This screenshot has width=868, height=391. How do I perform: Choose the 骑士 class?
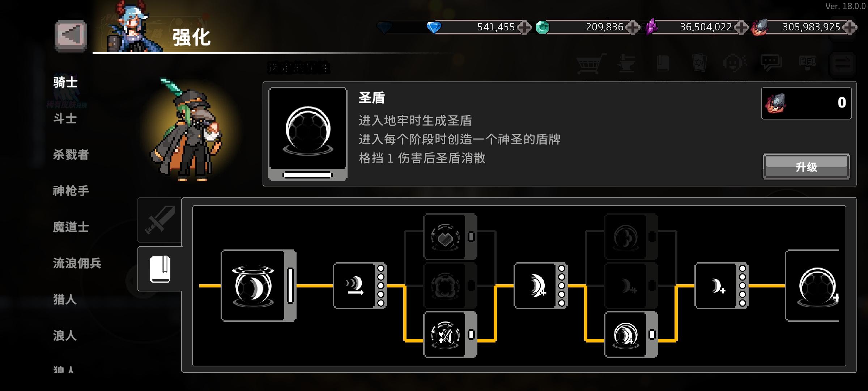(x=65, y=82)
